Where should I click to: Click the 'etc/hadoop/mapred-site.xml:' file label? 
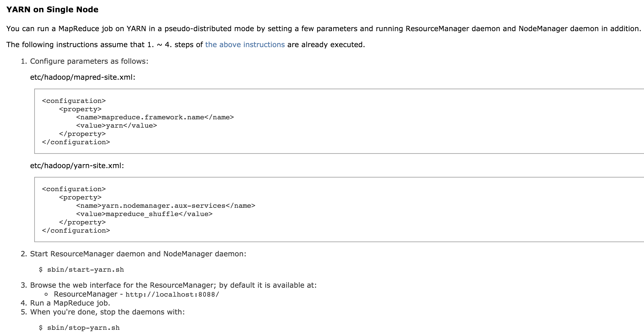point(82,77)
